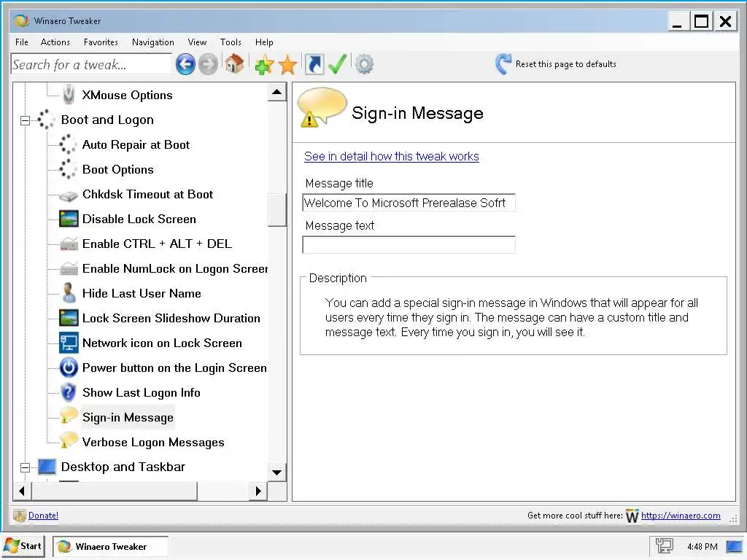Screen dimensions: 747x560
Task: Go back with the blue back arrow
Action: pos(185,64)
